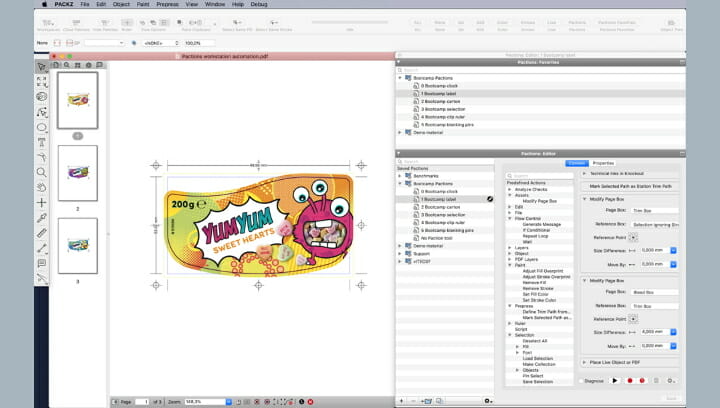This screenshot has height=408, width=720.
Task: Select the Ellipse shape tool
Action: click(42, 127)
